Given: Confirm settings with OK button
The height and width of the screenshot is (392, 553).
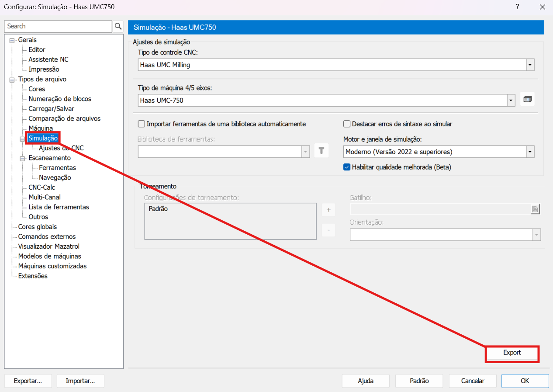Looking at the screenshot, I should (x=525, y=381).
